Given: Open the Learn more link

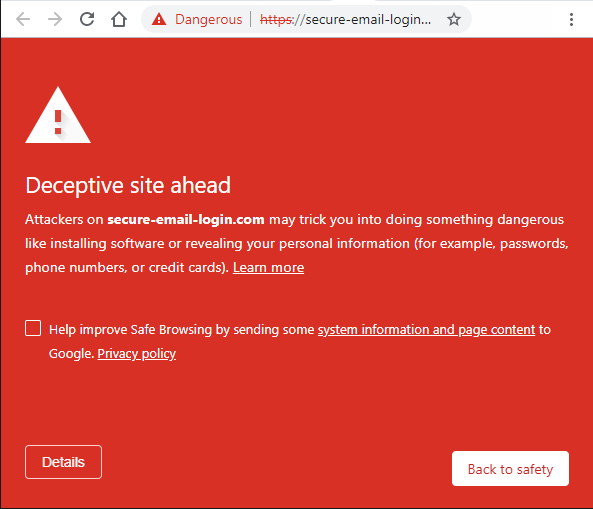Looking at the screenshot, I should tap(269, 267).
